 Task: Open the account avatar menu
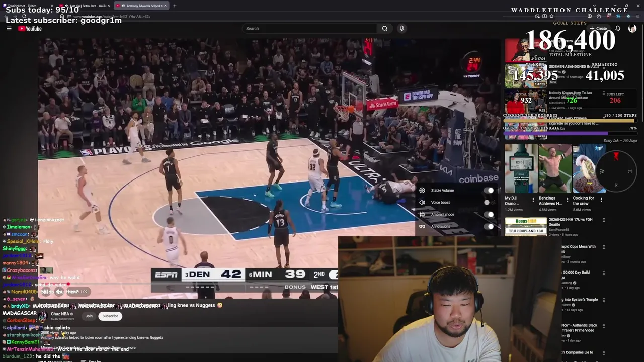pyautogui.click(x=632, y=29)
